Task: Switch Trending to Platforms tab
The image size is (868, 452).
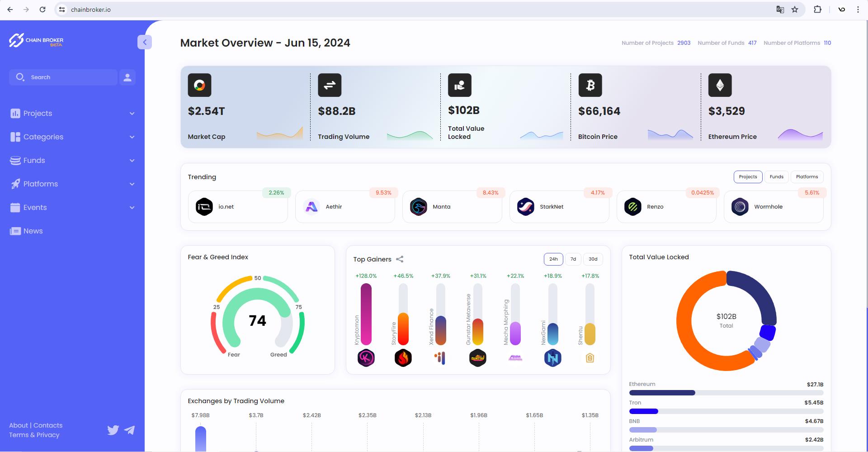Action: [807, 177]
